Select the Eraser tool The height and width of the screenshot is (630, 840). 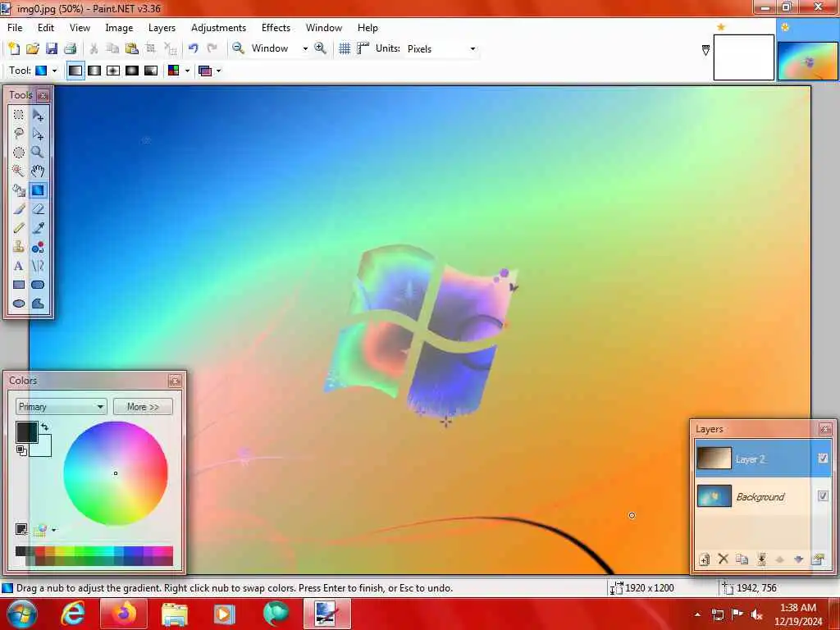(38, 209)
